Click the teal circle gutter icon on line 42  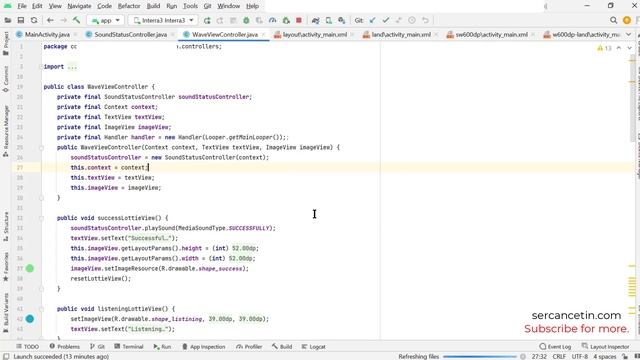pyautogui.click(x=30, y=319)
